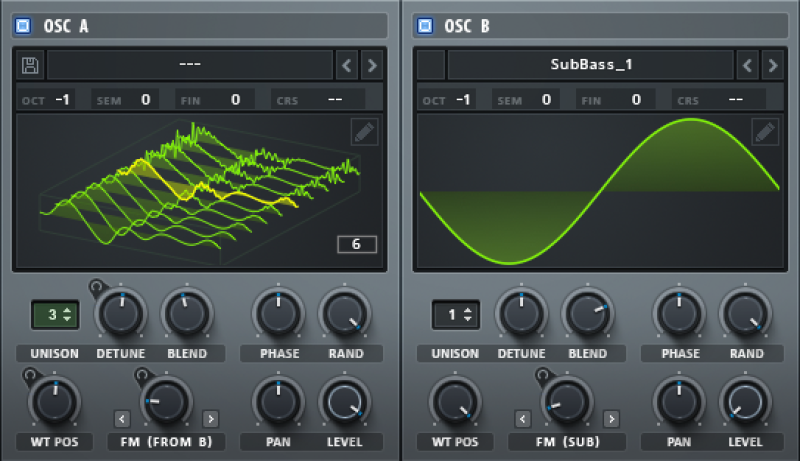Open the OSC A wavetable name selector
Image resolution: width=800 pixels, height=461 pixels.
(190, 65)
